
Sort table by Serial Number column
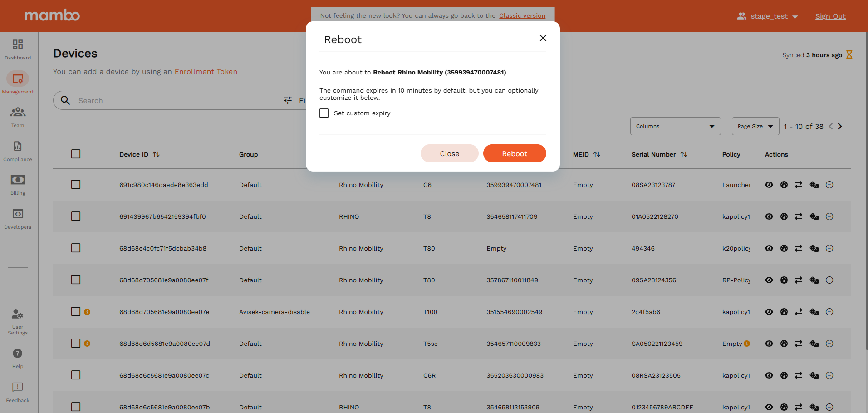(684, 154)
